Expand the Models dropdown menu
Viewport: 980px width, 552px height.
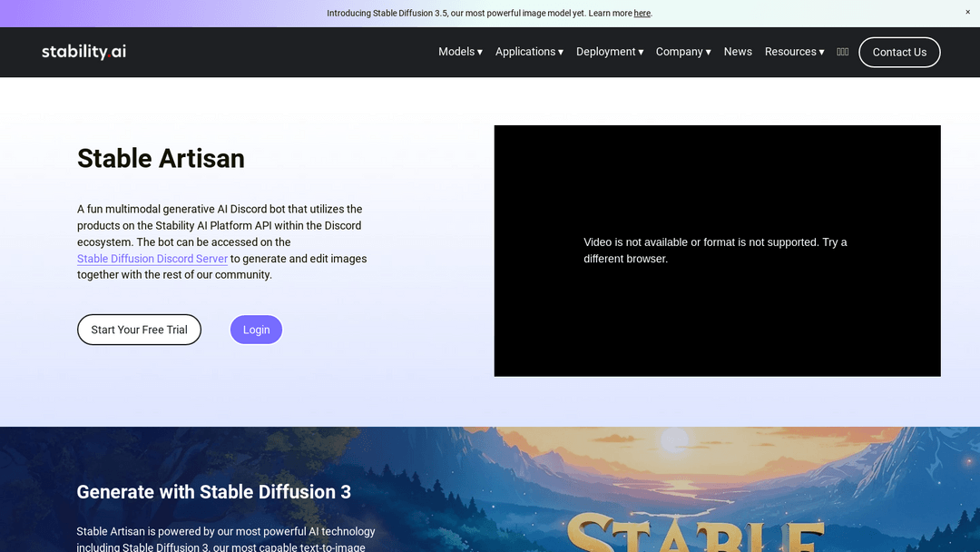click(460, 52)
